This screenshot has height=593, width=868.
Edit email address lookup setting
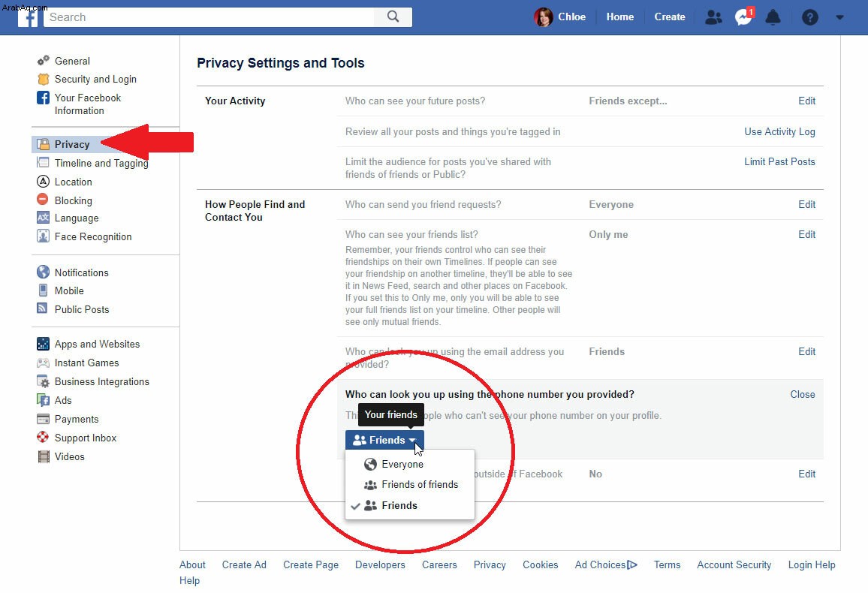click(x=806, y=351)
